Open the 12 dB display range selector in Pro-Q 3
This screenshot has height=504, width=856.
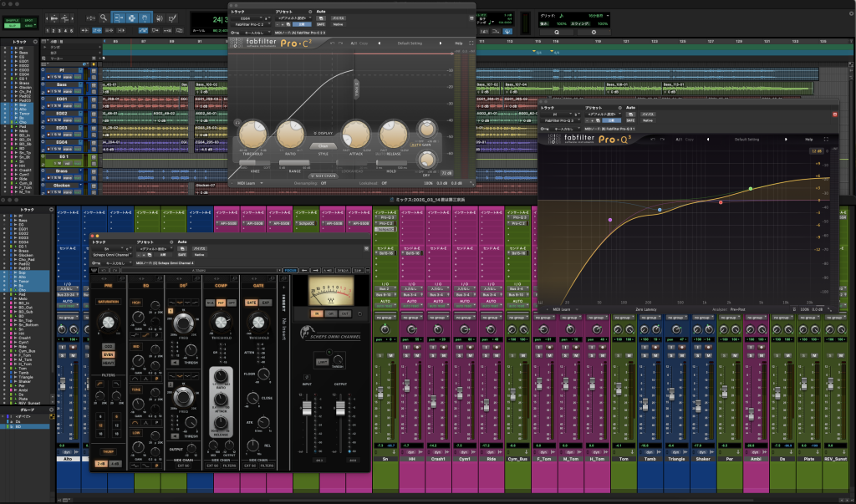coord(816,151)
